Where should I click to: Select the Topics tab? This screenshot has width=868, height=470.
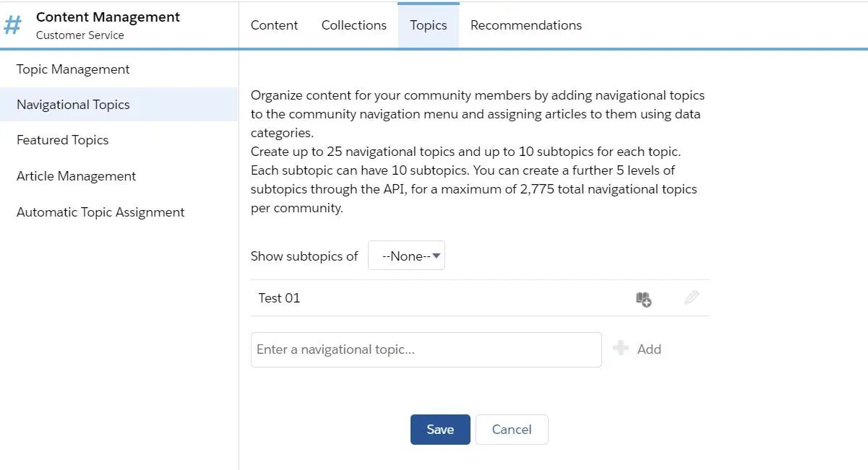(x=429, y=25)
